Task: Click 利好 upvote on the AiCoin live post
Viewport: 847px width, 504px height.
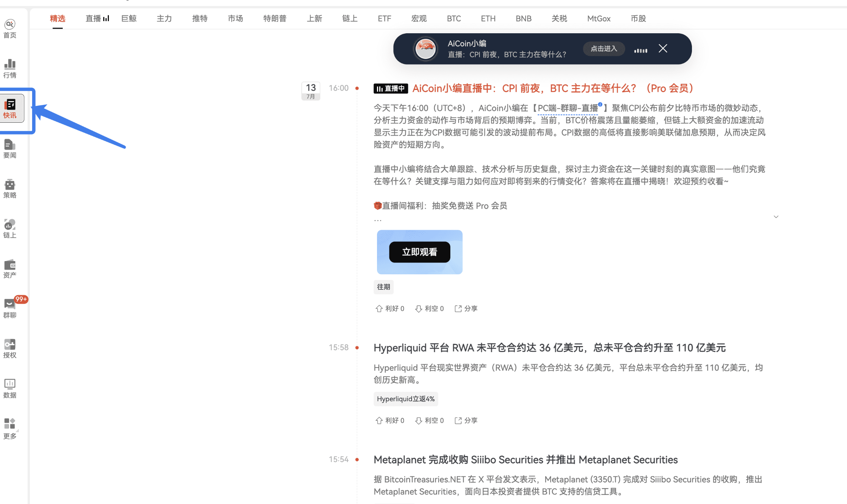Action: [390, 308]
